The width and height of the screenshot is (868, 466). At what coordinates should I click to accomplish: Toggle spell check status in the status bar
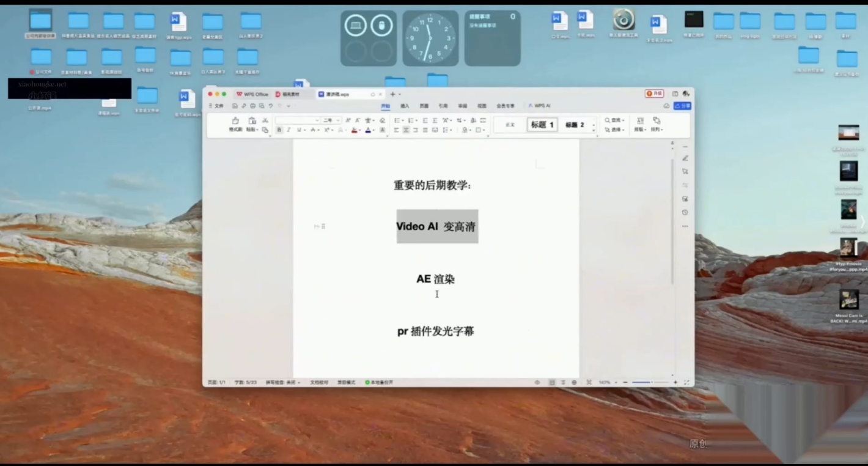[281, 382]
